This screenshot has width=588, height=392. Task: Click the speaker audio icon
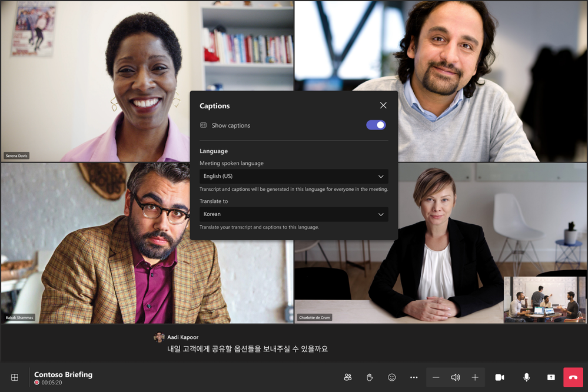455,377
